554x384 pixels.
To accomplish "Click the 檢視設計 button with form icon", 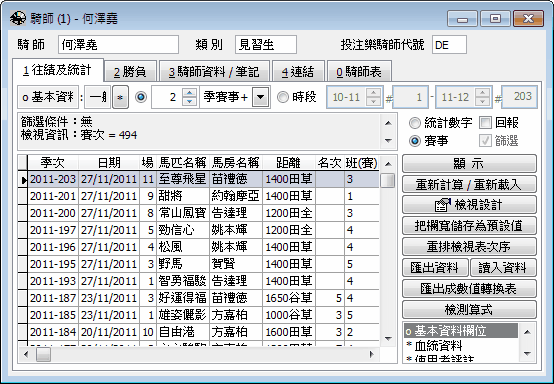I will pos(469,205).
